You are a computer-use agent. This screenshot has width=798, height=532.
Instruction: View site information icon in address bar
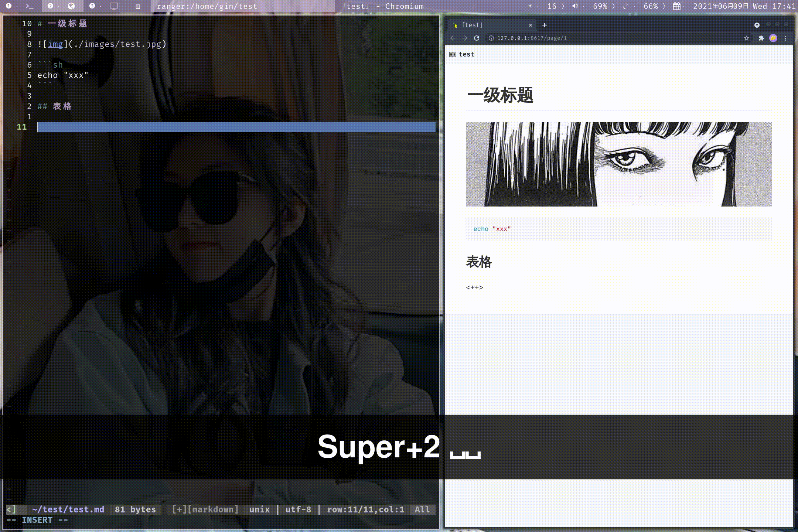(491, 38)
